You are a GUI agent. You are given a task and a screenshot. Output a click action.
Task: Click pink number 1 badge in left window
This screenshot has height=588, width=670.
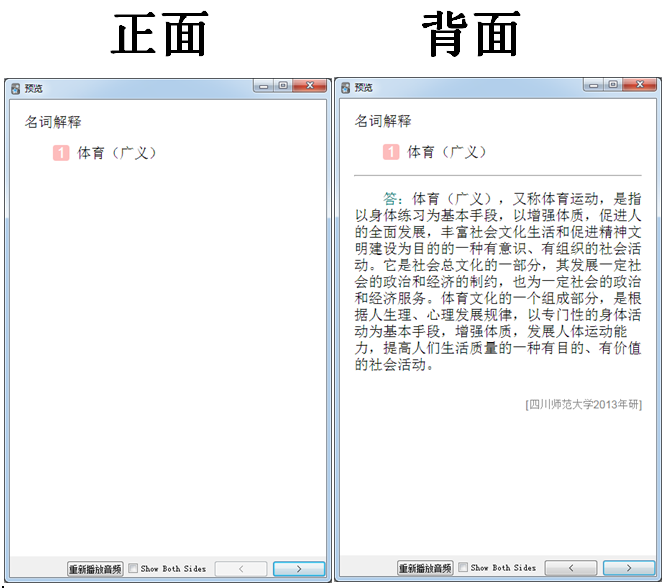pos(61,153)
